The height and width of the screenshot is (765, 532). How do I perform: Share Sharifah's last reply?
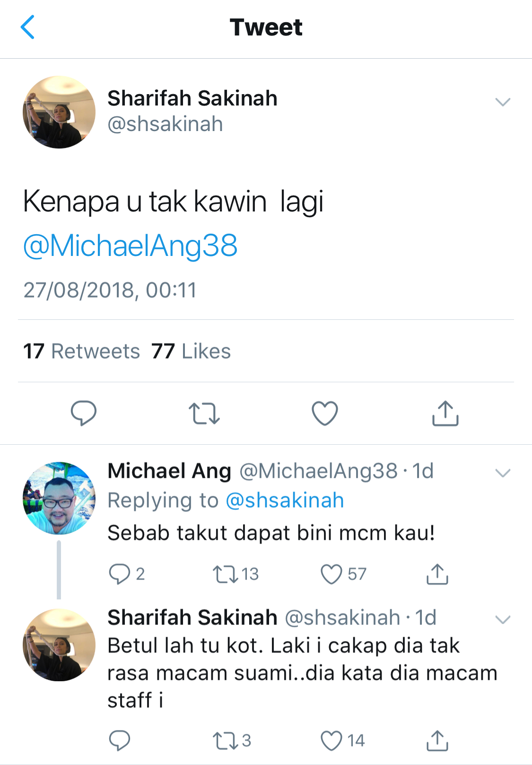click(x=437, y=740)
